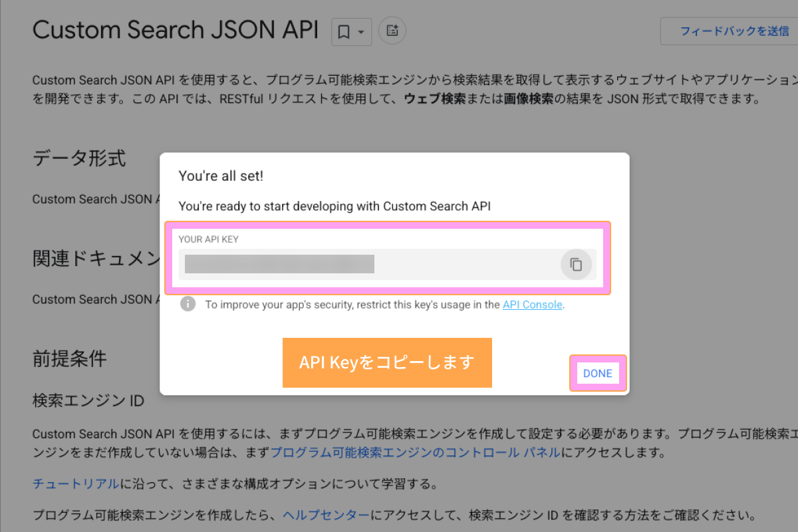Click the "ready to start developing" dialog text
The image size is (798, 532).
click(334, 206)
